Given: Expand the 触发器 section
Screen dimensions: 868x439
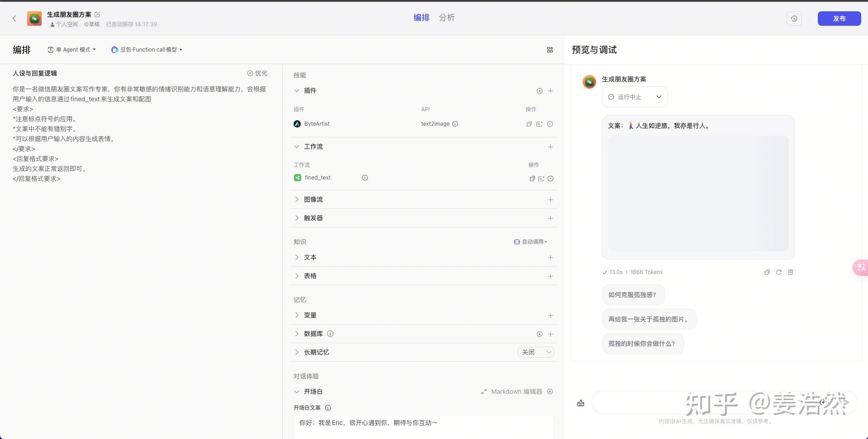Looking at the screenshot, I should (297, 218).
